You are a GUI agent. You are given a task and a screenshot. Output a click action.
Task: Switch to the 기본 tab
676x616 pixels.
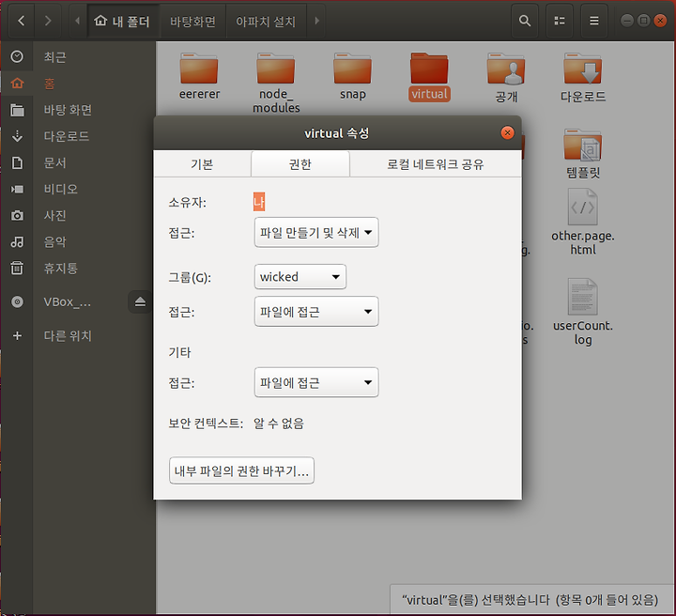point(202,163)
